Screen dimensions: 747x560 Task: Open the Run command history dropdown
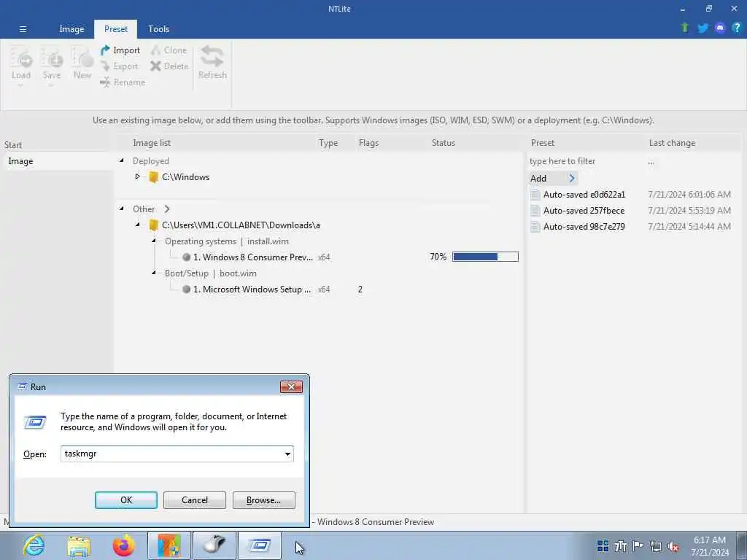[x=287, y=454]
